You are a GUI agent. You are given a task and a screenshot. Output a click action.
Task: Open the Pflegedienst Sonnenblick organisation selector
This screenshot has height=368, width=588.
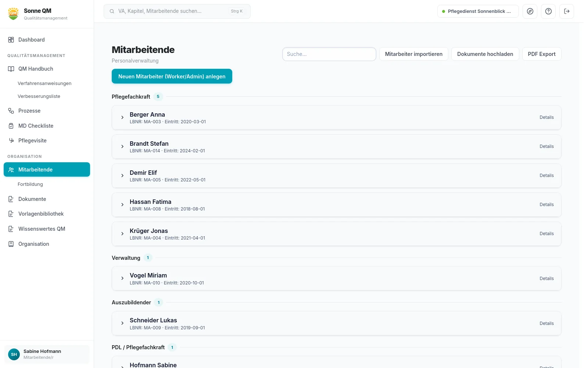478,11
